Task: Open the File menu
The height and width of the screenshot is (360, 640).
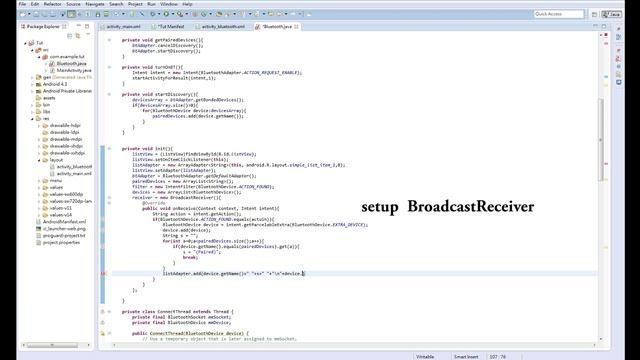Action: 22,4
